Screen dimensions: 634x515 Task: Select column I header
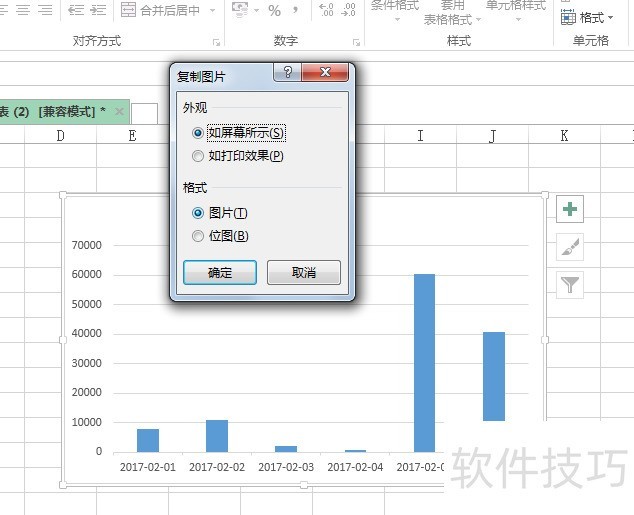tap(421, 136)
